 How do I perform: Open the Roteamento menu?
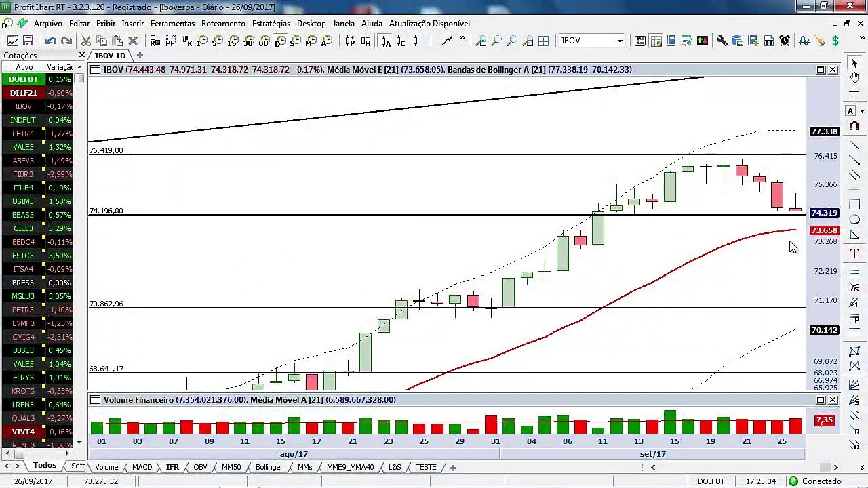point(223,24)
